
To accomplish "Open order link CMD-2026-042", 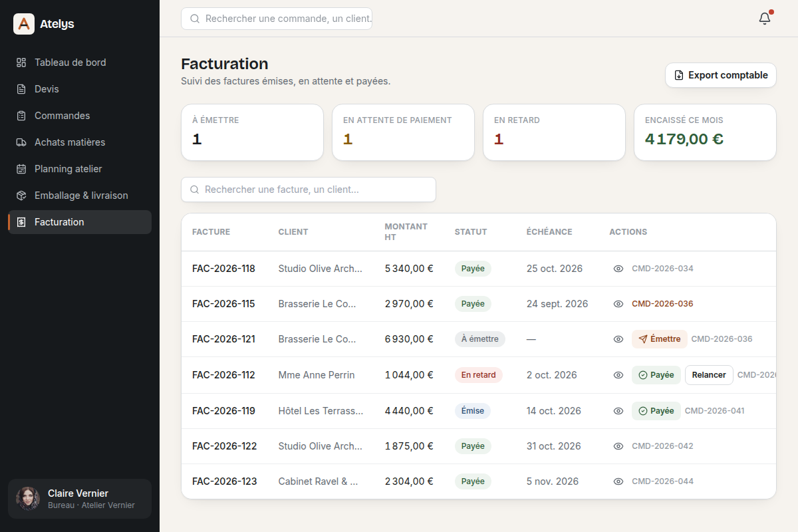I will [x=662, y=446].
